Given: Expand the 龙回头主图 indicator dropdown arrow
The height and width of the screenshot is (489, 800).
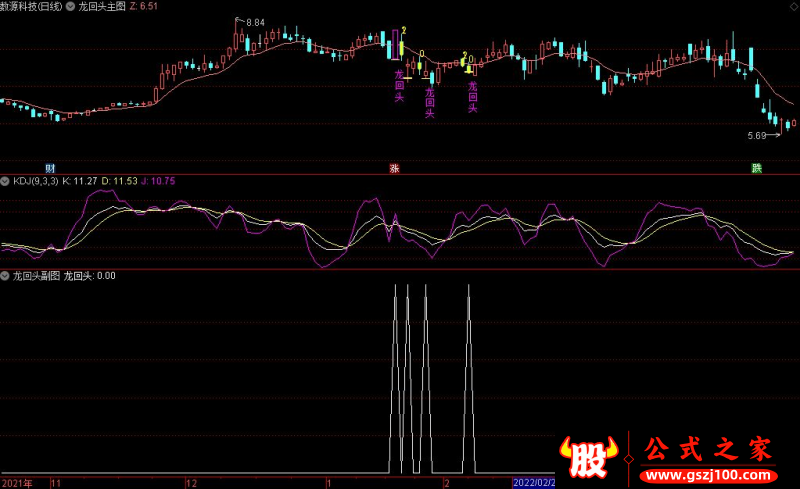Looking at the screenshot, I should [70, 7].
